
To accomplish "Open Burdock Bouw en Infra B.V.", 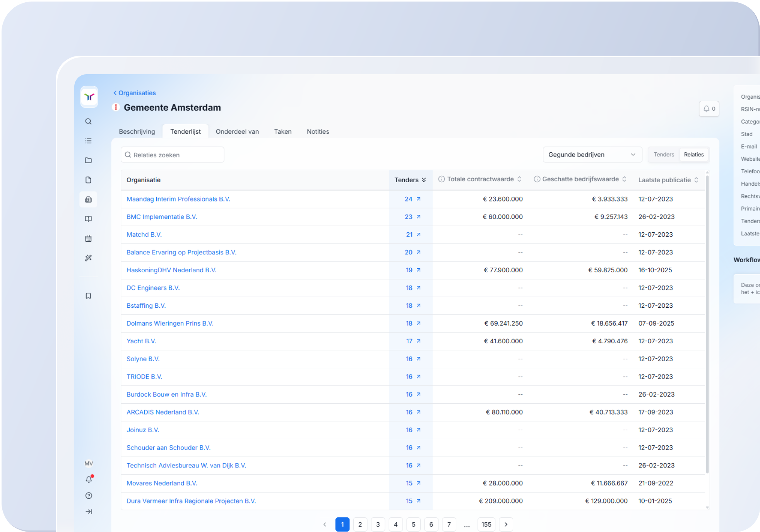I will pyautogui.click(x=166, y=394).
